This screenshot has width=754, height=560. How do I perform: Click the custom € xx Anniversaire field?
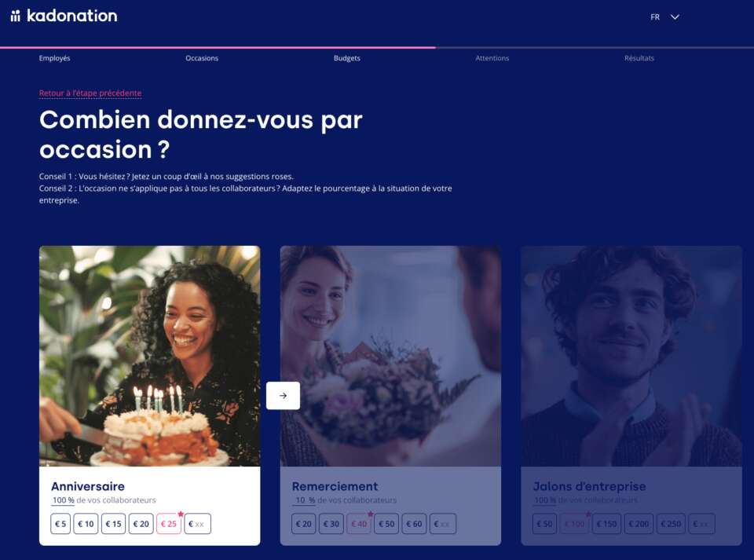point(197,524)
